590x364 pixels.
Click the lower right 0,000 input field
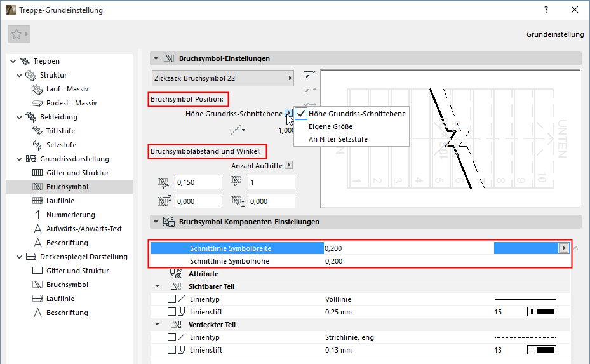271,201
